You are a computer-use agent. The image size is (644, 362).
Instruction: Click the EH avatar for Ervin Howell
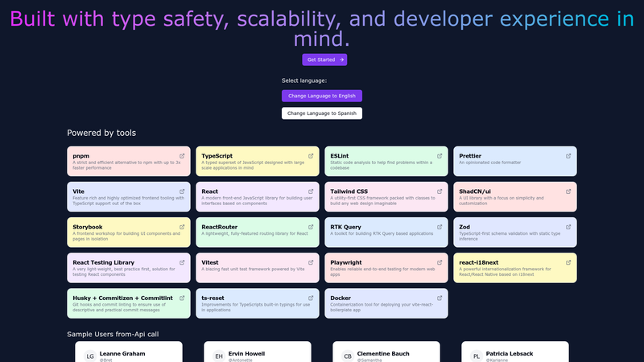coord(219,356)
